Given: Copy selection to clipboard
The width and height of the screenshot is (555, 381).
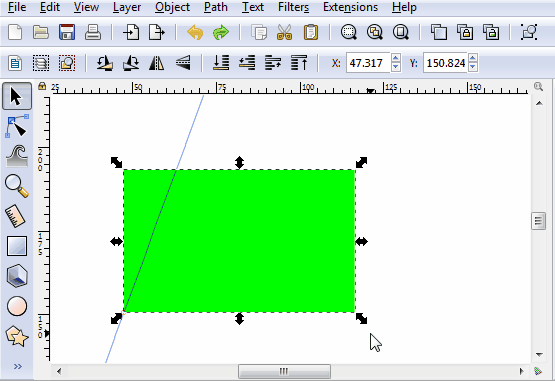Looking at the screenshot, I should pyautogui.click(x=259, y=33).
